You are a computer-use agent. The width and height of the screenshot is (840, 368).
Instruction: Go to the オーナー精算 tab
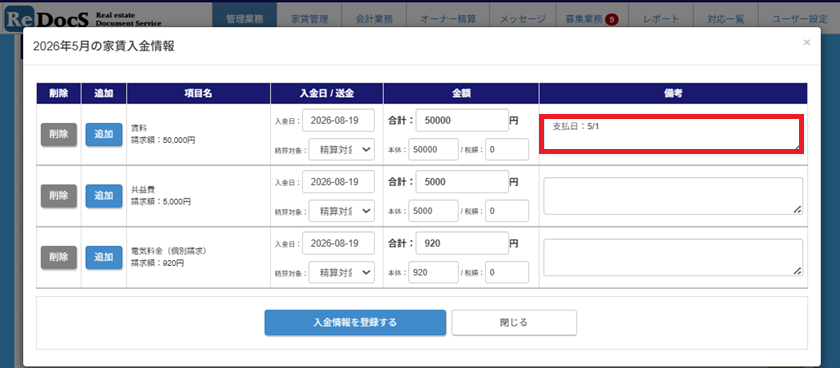pos(448,19)
